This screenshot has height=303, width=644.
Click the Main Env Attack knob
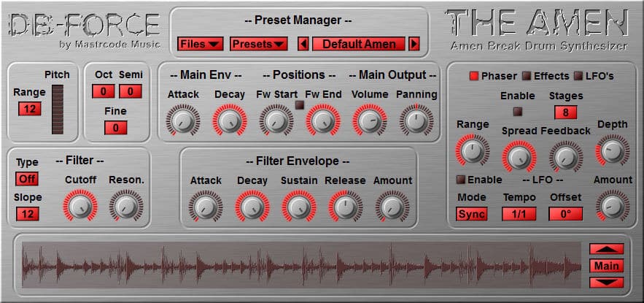(x=183, y=120)
